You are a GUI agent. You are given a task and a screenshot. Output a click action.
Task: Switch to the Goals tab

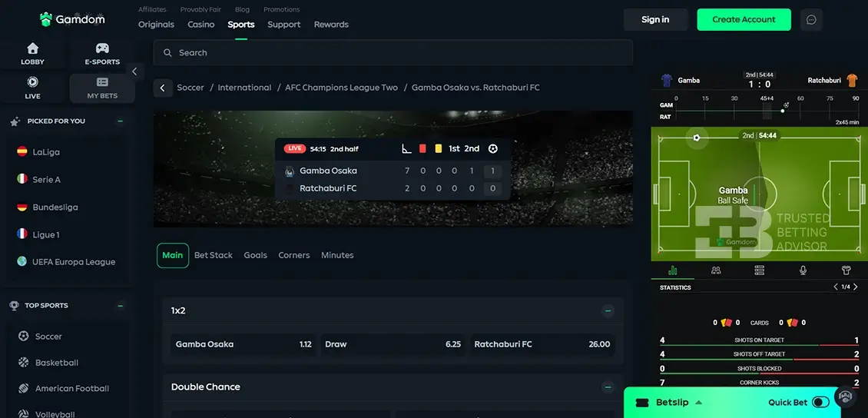pos(255,255)
